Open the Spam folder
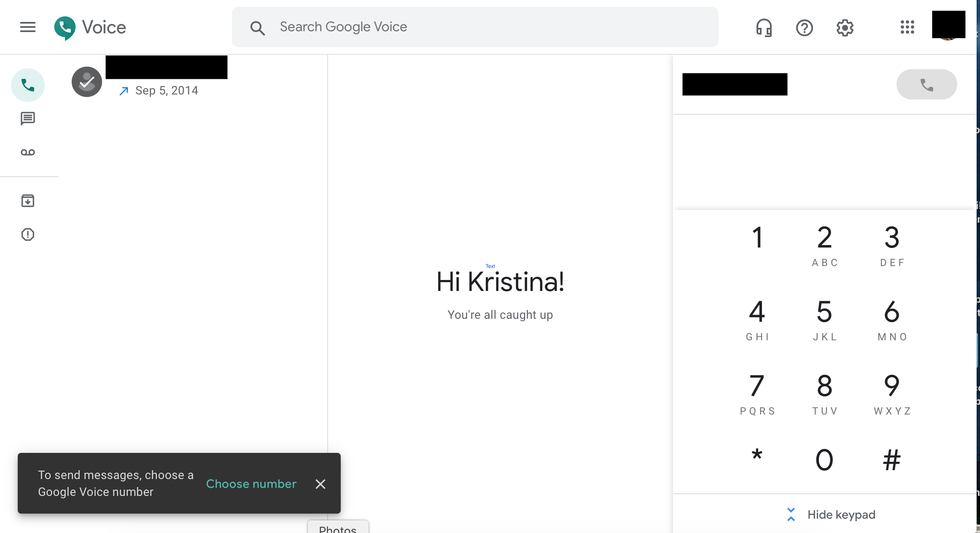The width and height of the screenshot is (980, 533). 27,234
